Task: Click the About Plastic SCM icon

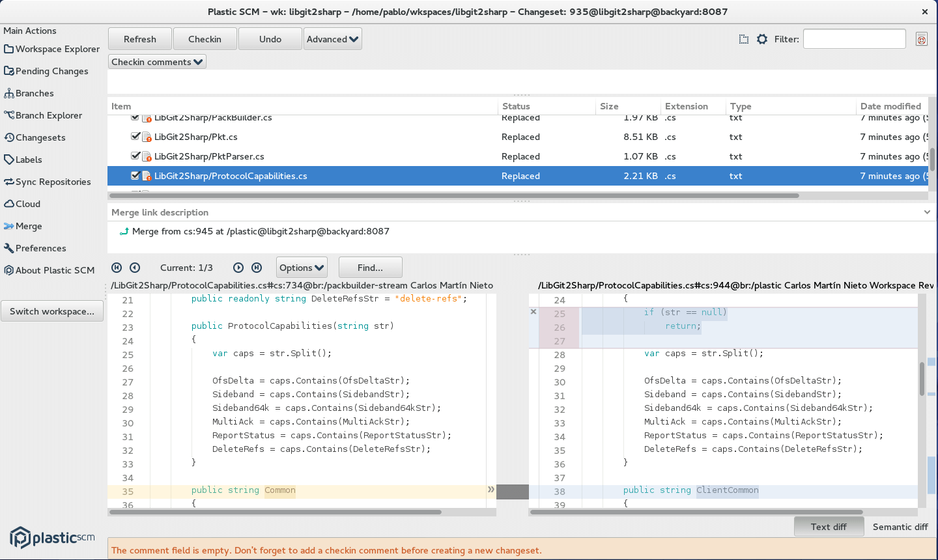Action: point(9,270)
